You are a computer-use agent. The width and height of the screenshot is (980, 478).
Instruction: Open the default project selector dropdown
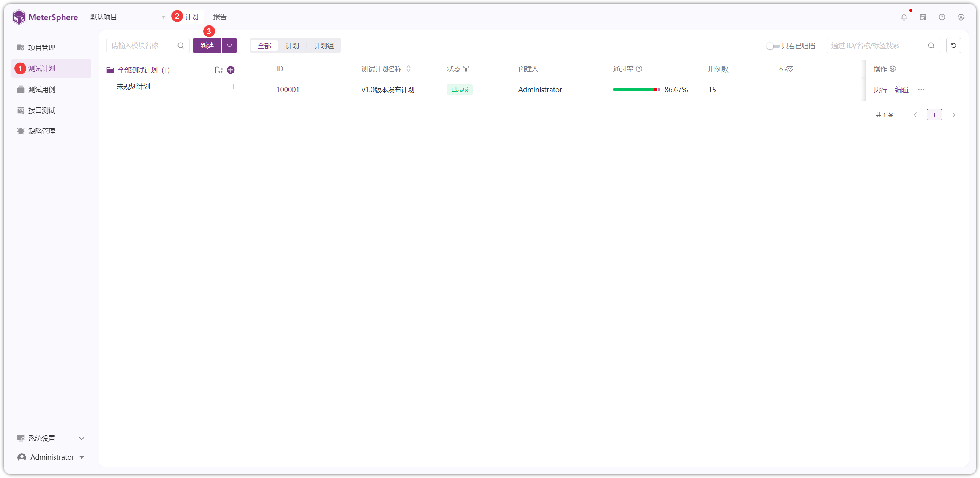click(128, 17)
